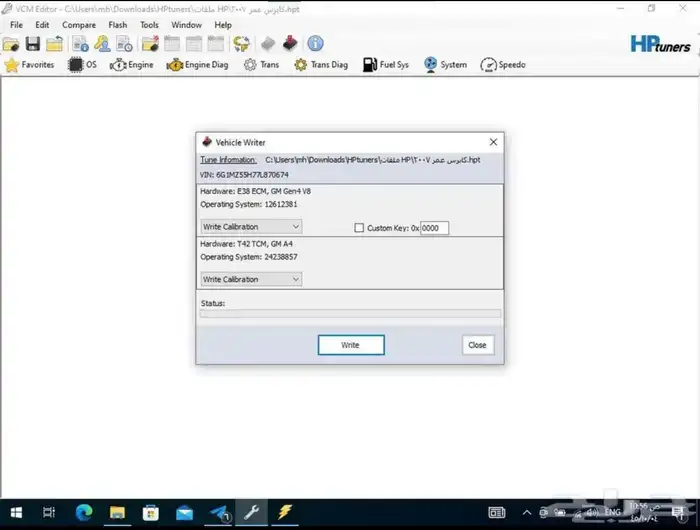
Task: Open the Window menu
Action: point(186,25)
